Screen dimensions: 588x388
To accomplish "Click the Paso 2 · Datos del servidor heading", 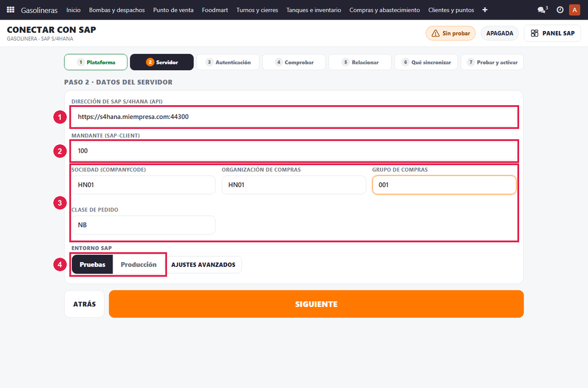I will 118,82.
